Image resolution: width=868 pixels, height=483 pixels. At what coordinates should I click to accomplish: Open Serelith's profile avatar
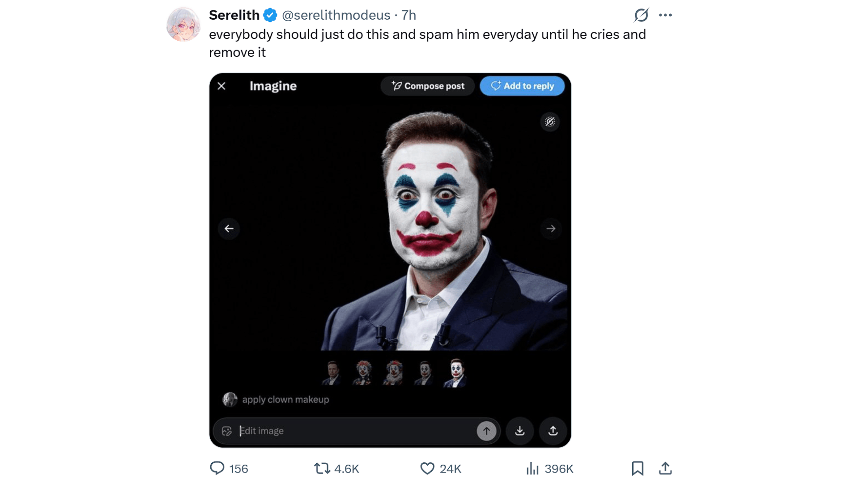point(183,24)
